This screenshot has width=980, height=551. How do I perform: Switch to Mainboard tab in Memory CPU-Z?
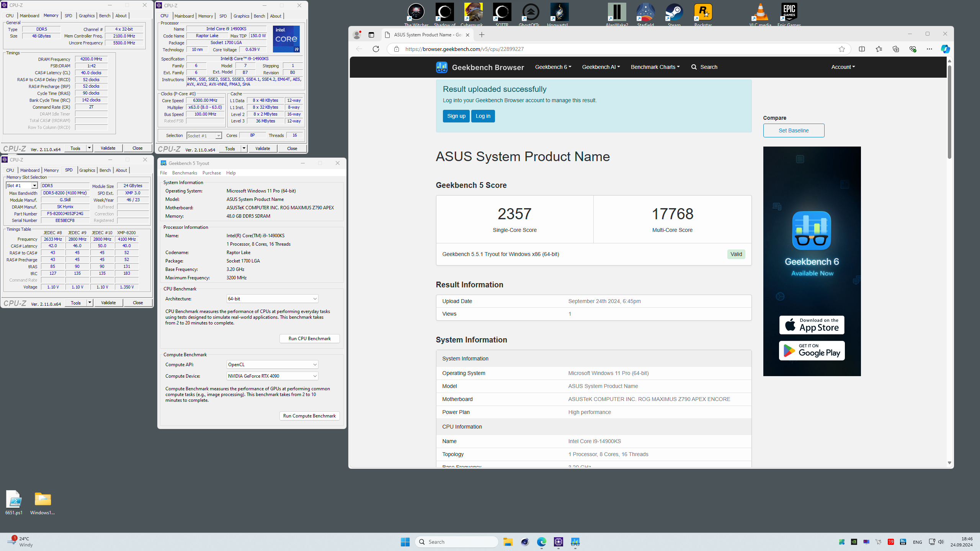29,16
